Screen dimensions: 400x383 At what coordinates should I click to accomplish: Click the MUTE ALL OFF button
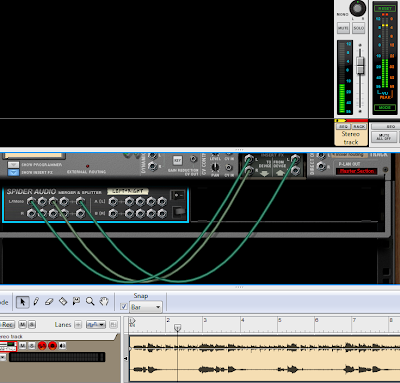pyautogui.click(x=384, y=137)
